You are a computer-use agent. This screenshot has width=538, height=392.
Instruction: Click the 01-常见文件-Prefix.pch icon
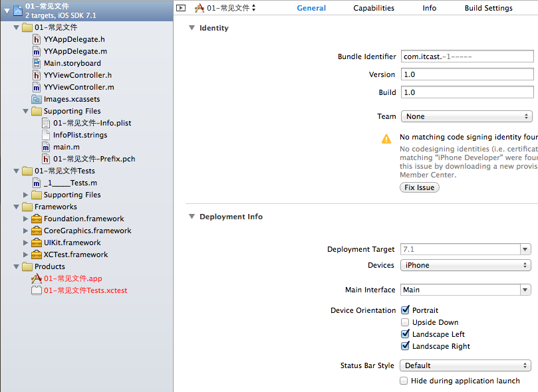point(46,159)
